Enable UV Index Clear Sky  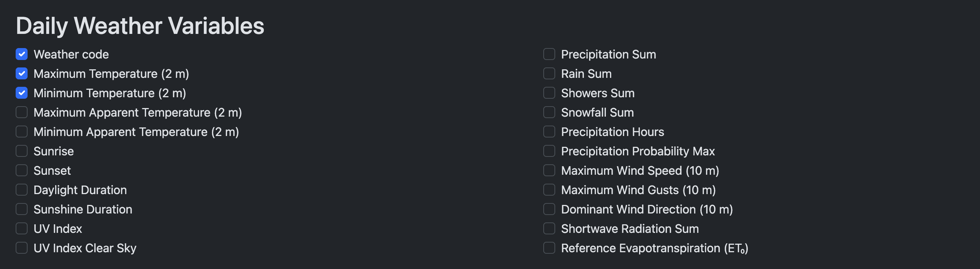click(22, 248)
